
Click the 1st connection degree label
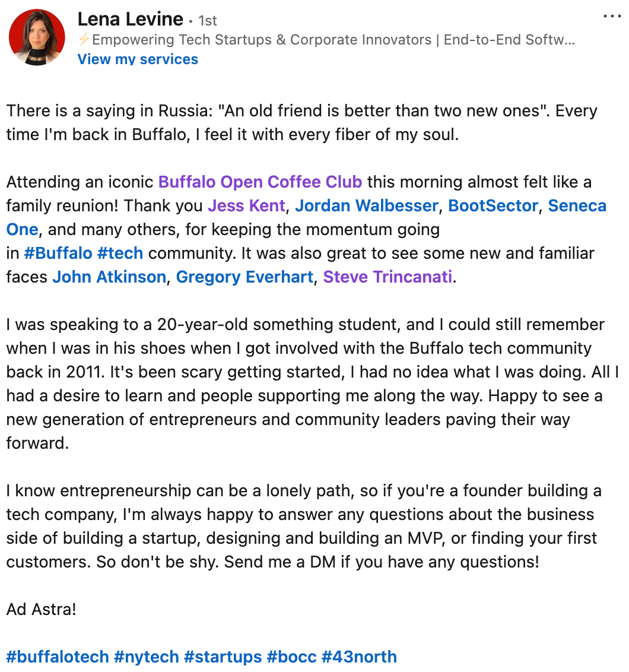click(209, 20)
